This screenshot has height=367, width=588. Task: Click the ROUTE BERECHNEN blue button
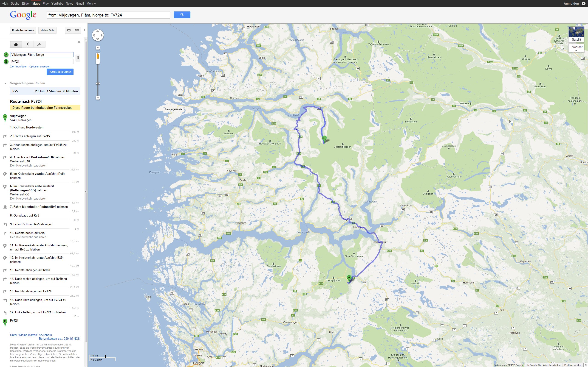pos(60,72)
